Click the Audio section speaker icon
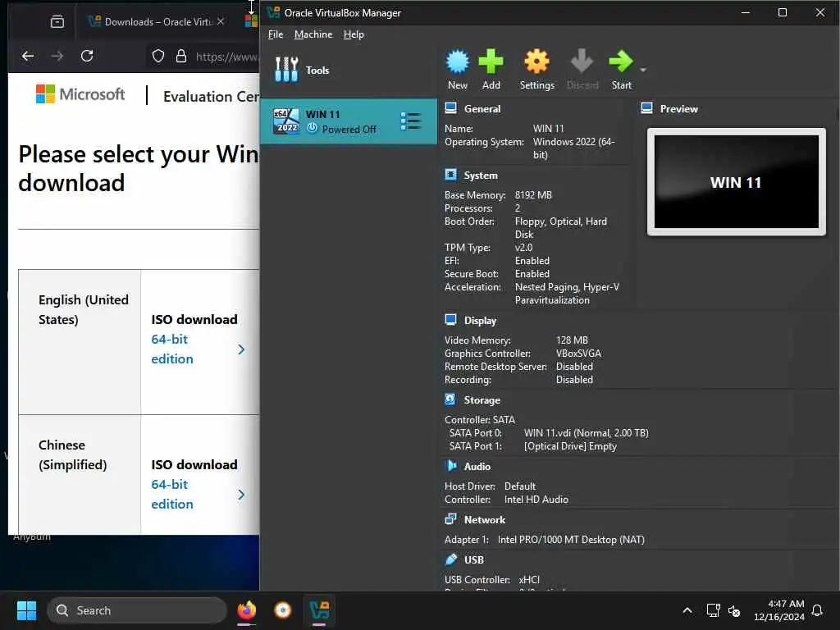Screen dimensions: 840x630 coord(451,466)
